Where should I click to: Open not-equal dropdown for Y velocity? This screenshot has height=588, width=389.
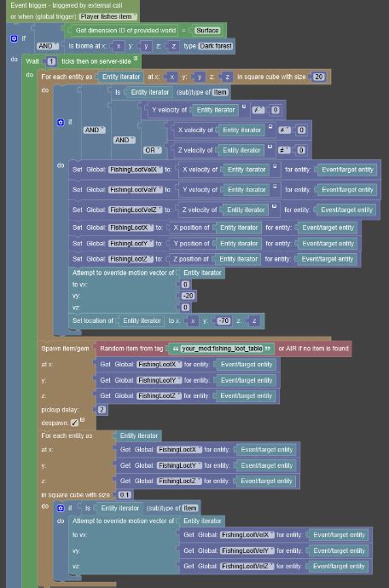(258, 110)
